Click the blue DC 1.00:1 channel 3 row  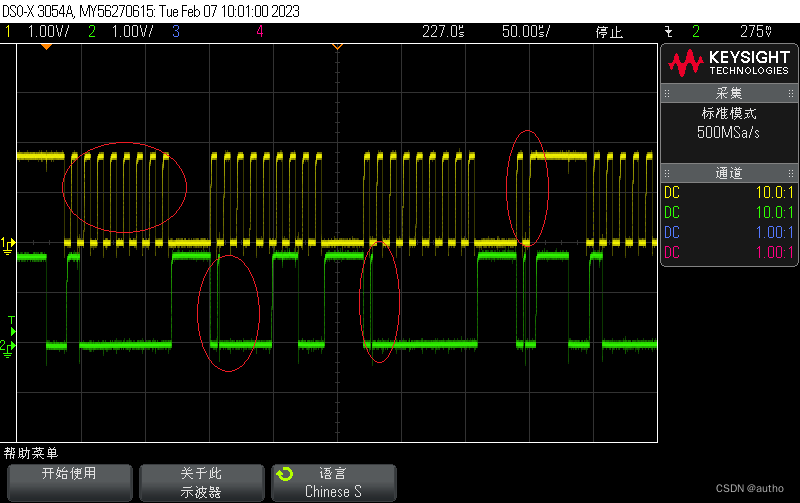click(729, 233)
